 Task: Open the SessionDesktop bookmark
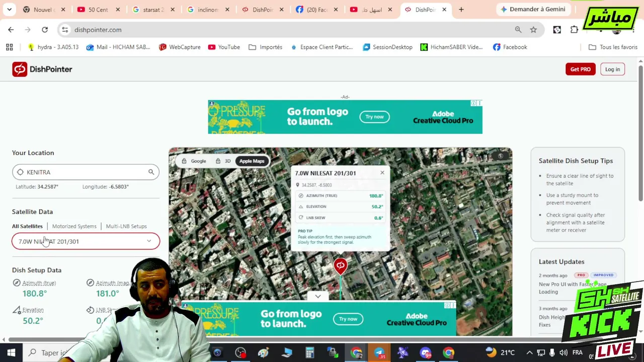coord(387,47)
